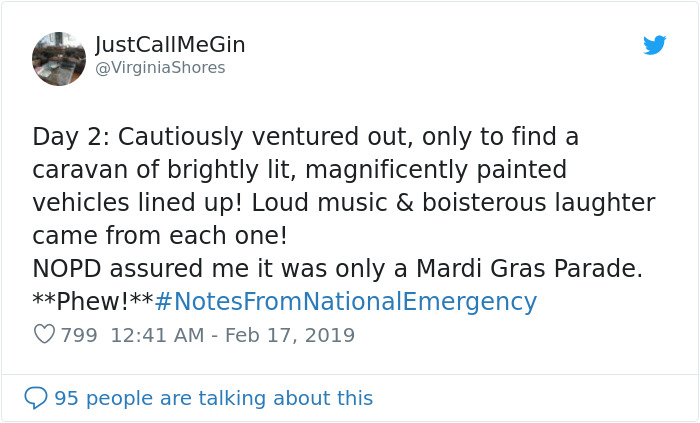This screenshot has height=423, width=700.
Task: Visit the @VirginiaShores handle
Action: pyautogui.click(x=160, y=68)
